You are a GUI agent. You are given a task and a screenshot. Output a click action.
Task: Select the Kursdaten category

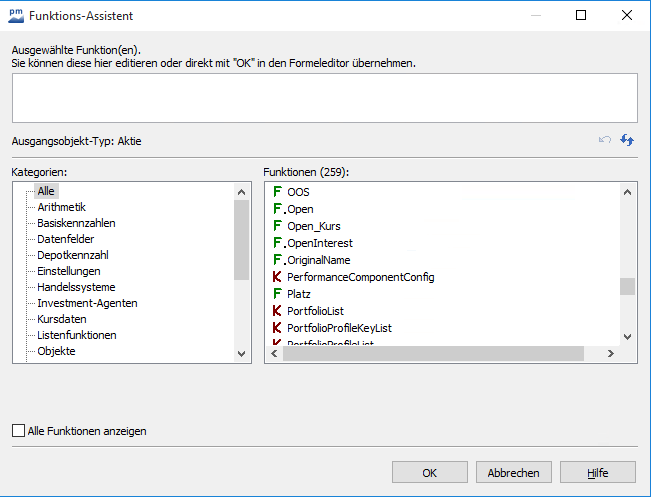click(62, 319)
